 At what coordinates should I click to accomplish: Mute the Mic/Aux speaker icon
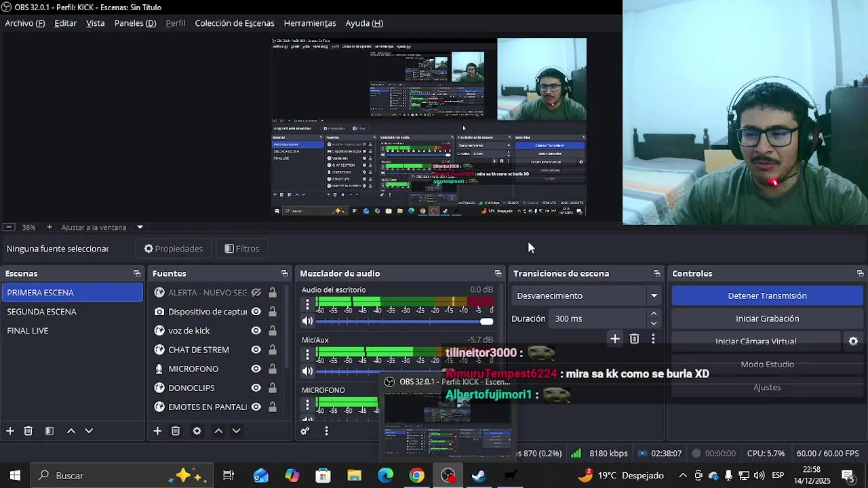point(308,371)
